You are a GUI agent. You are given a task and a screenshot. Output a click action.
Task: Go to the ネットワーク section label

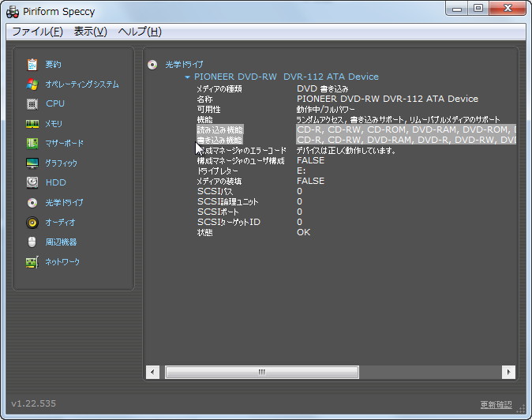point(63,261)
